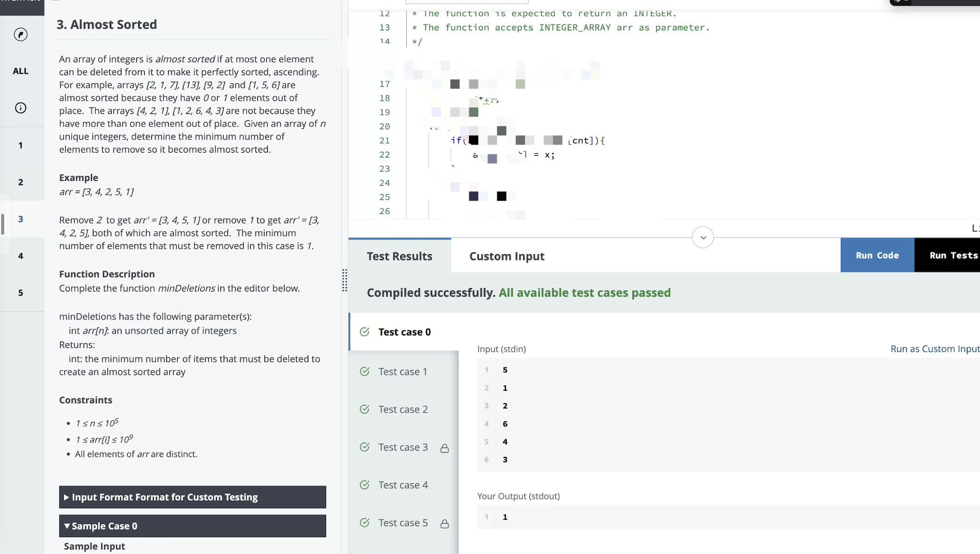Click the Run Code button
Image resolution: width=980 pixels, height=554 pixels.
(877, 255)
